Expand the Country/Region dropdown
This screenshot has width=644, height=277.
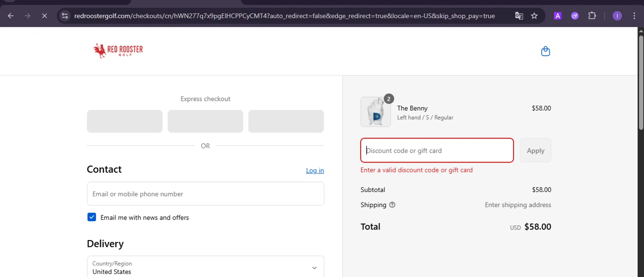click(x=205, y=268)
